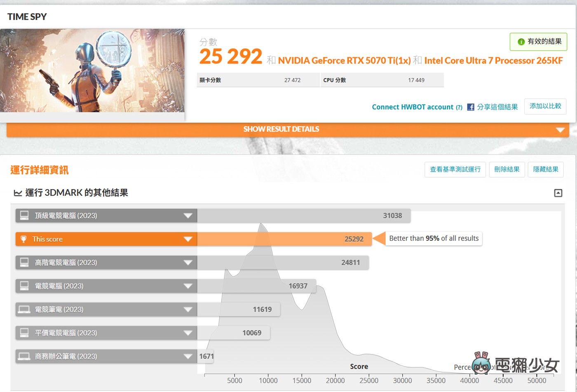Click the 31038 score bar

pyautogui.click(x=304, y=216)
